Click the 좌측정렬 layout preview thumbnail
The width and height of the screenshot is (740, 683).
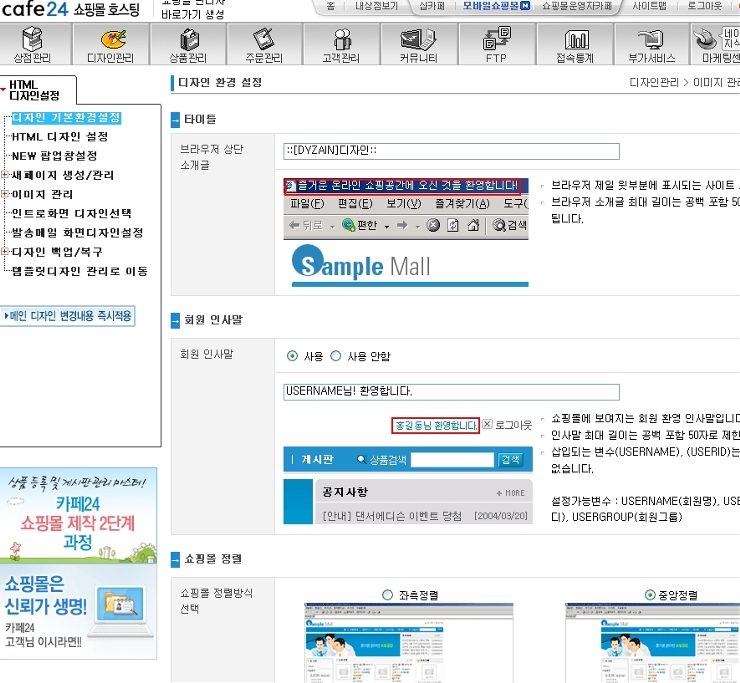pos(409,642)
